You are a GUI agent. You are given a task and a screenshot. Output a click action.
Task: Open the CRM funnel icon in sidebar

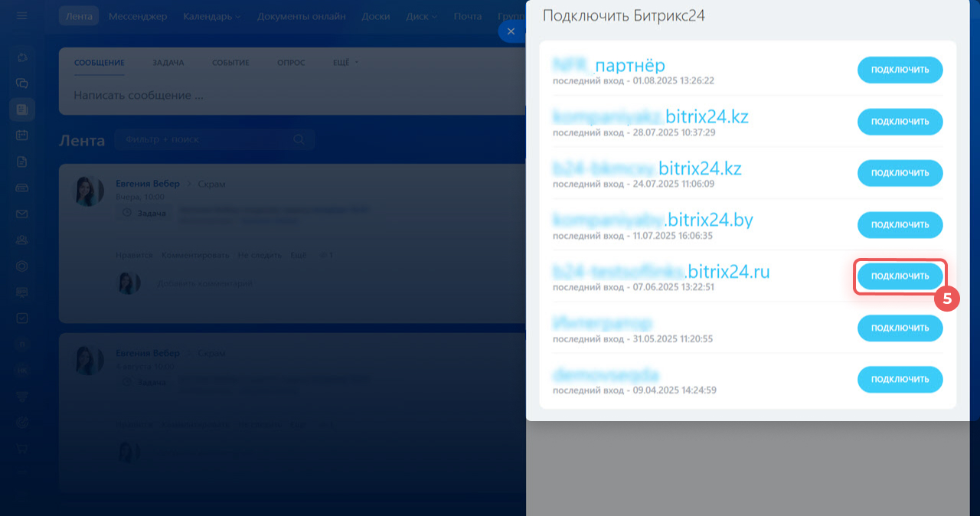[22, 396]
